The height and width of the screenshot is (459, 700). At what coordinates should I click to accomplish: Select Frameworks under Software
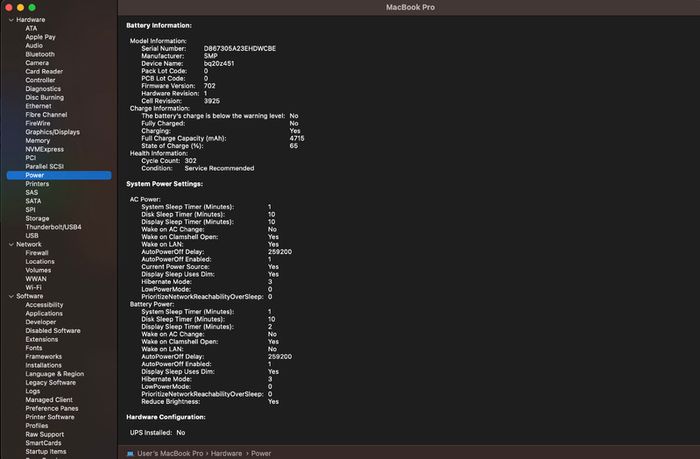click(43, 356)
